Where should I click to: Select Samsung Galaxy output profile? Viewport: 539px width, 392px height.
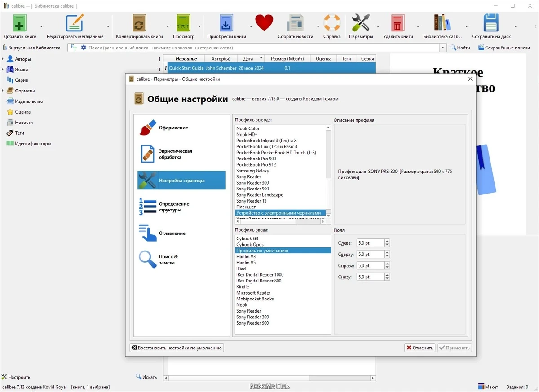[x=280, y=171]
